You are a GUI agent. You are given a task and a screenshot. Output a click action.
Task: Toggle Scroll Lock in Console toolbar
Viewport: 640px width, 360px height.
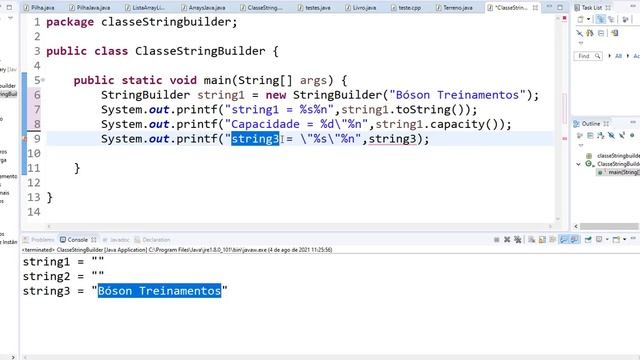tap(542, 240)
